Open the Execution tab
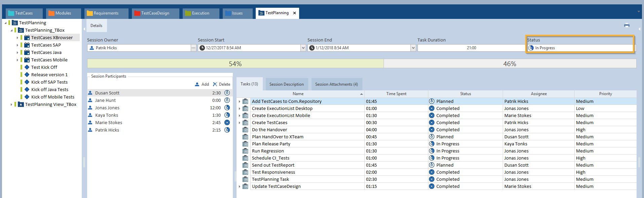 tap(201, 13)
